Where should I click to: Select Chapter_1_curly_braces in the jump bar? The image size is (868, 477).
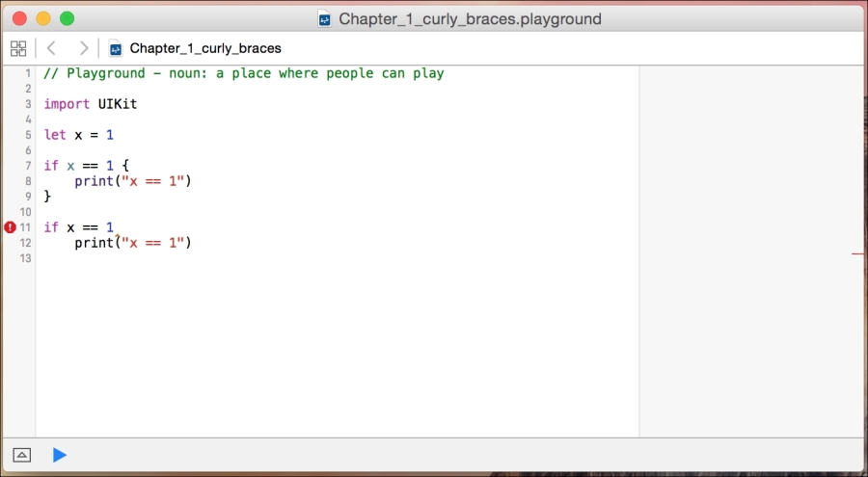tap(205, 49)
